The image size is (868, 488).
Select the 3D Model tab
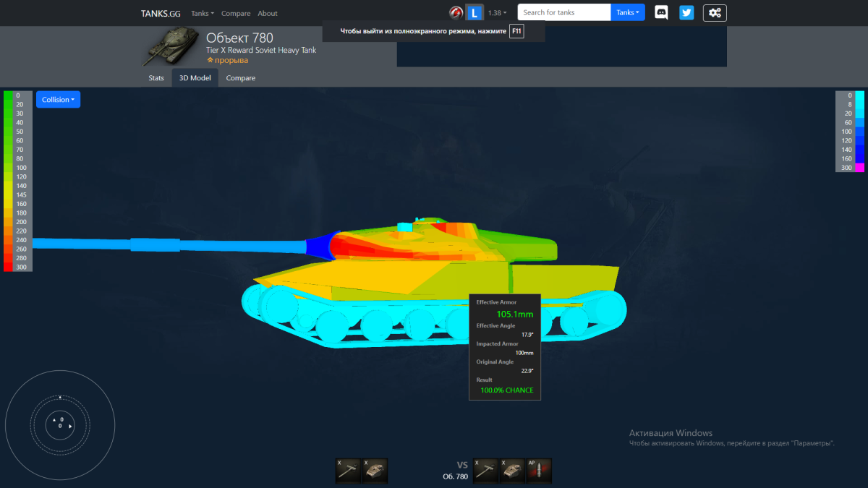pyautogui.click(x=195, y=78)
